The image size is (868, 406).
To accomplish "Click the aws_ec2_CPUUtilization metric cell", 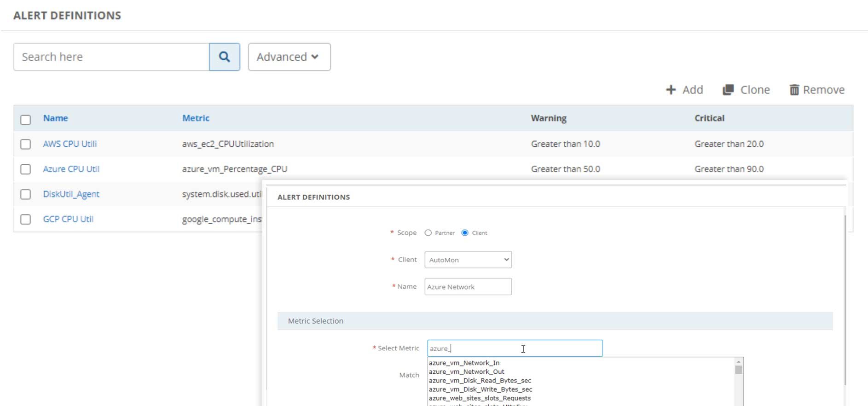I will [x=228, y=144].
